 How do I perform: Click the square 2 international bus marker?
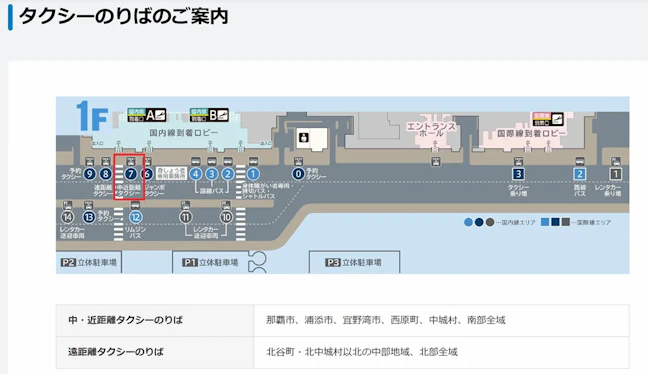click(580, 174)
